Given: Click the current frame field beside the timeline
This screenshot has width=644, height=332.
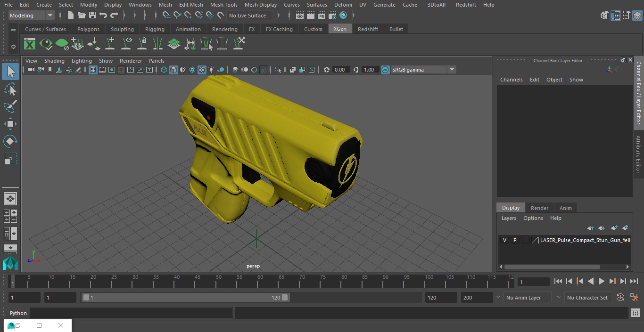Looking at the screenshot, I should coord(534,282).
